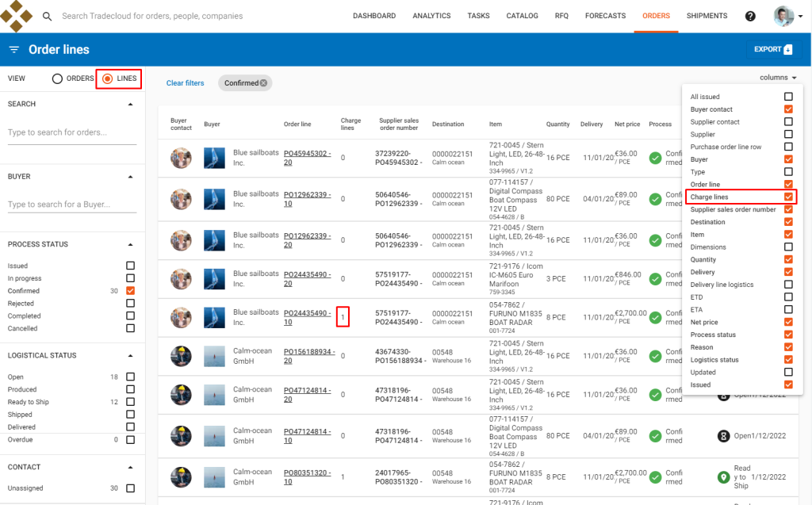Open the RFQ tab
The width and height of the screenshot is (812, 505).
coord(561,16)
